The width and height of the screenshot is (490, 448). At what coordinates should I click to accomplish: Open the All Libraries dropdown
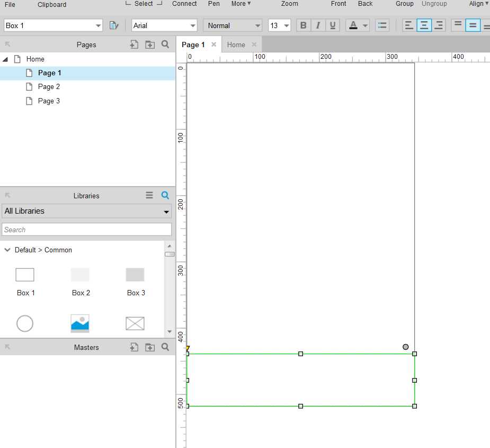86,211
